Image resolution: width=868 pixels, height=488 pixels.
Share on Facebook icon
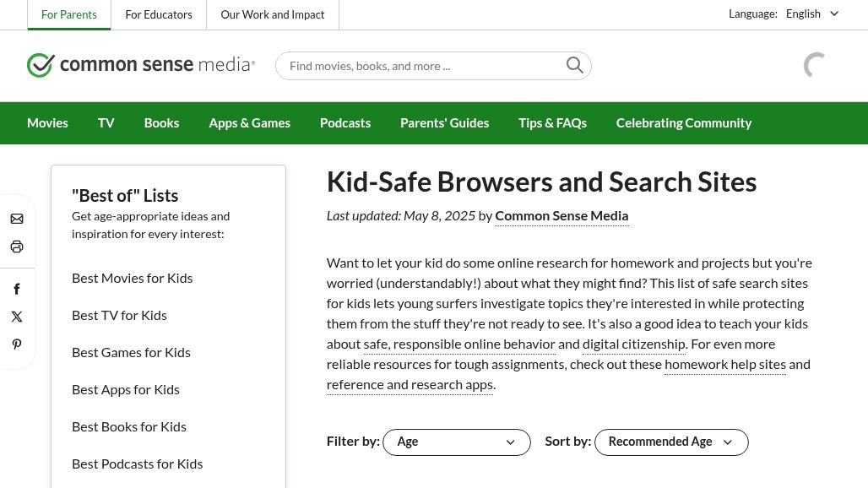[17, 289]
